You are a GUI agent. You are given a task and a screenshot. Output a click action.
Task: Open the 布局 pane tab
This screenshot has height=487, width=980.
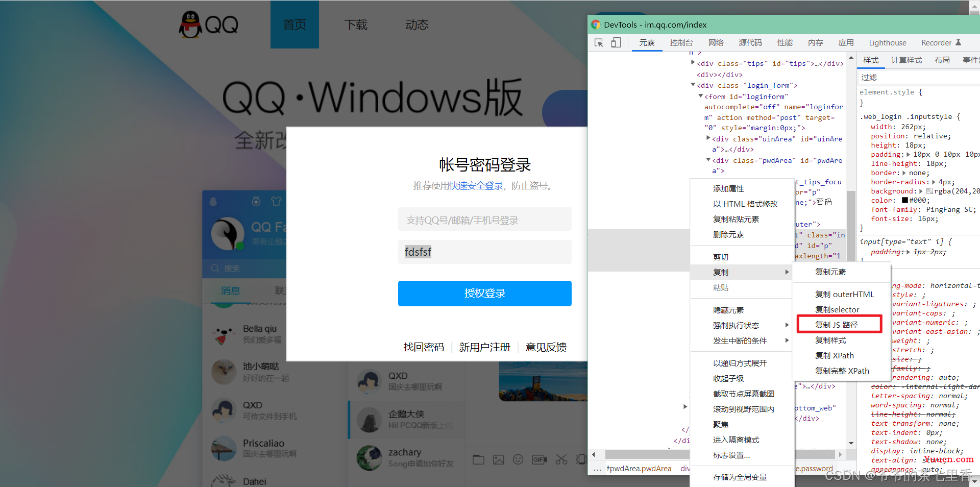[x=942, y=60]
